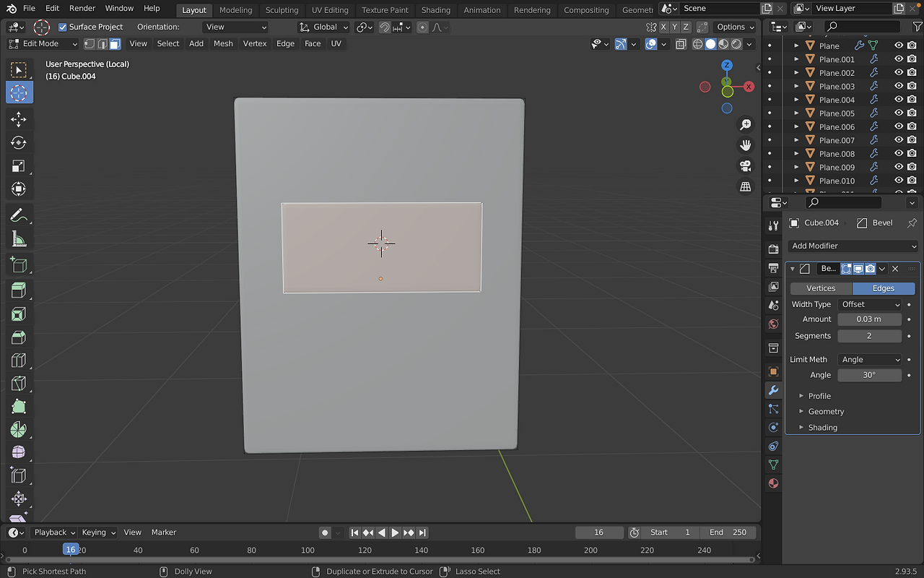924x578 pixels.
Task: Open the Add Modifier dropdown
Action: [x=853, y=246]
